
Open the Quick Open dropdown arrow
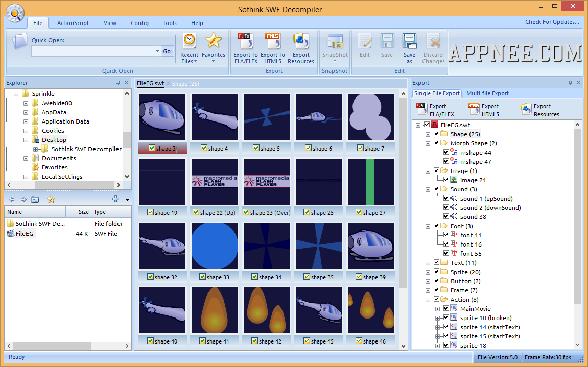pos(157,51)
